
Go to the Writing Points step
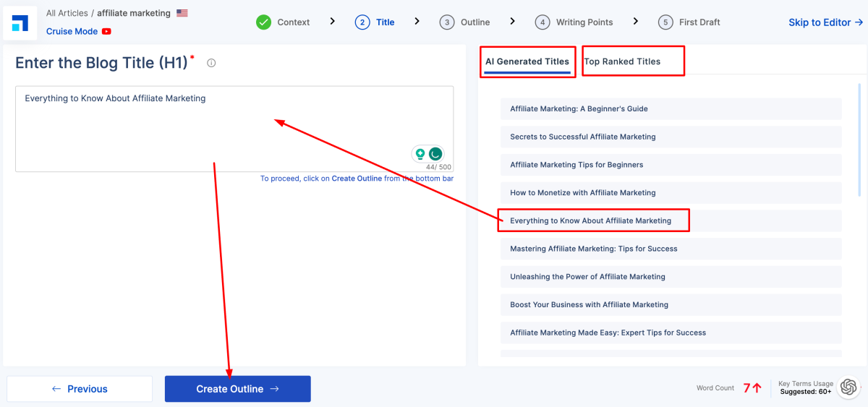(x=574, y=22)
